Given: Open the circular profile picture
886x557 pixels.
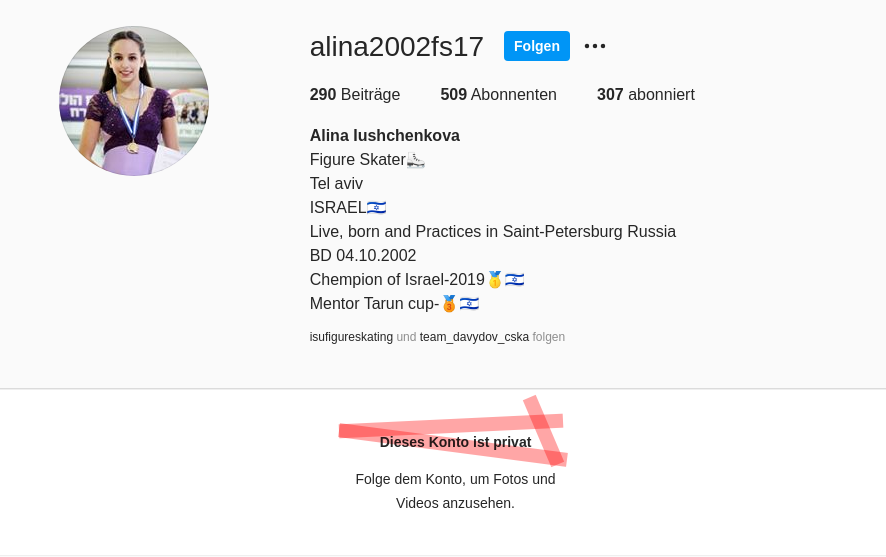Looking at the screenshot, I should pos(134,101).
